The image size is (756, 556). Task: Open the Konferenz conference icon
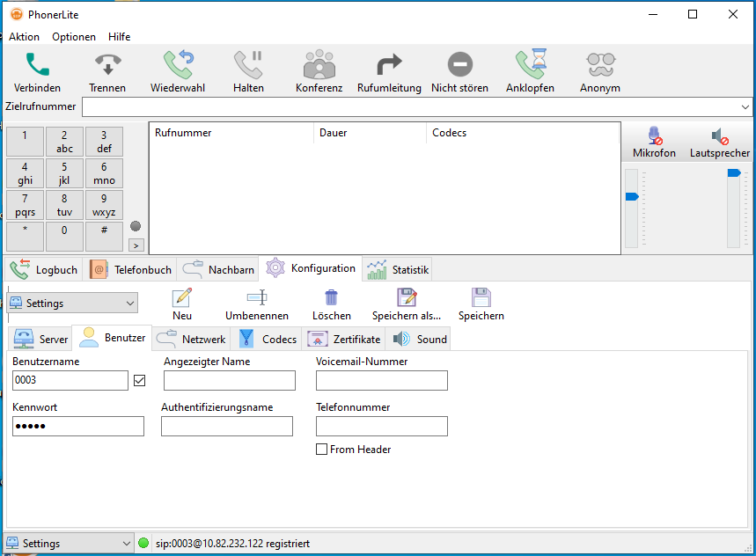coord(319,63)
